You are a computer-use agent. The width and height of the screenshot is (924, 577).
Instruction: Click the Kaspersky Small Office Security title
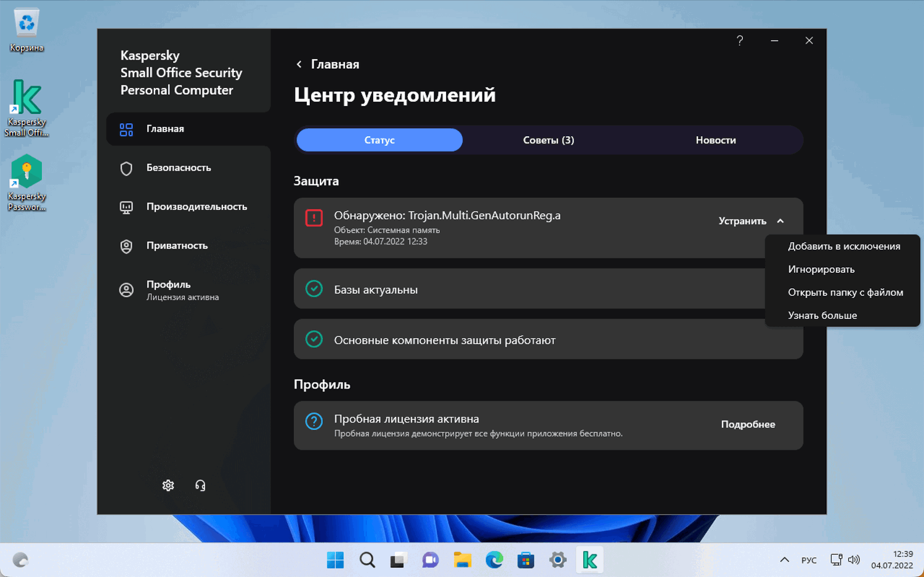coord(181,73)
